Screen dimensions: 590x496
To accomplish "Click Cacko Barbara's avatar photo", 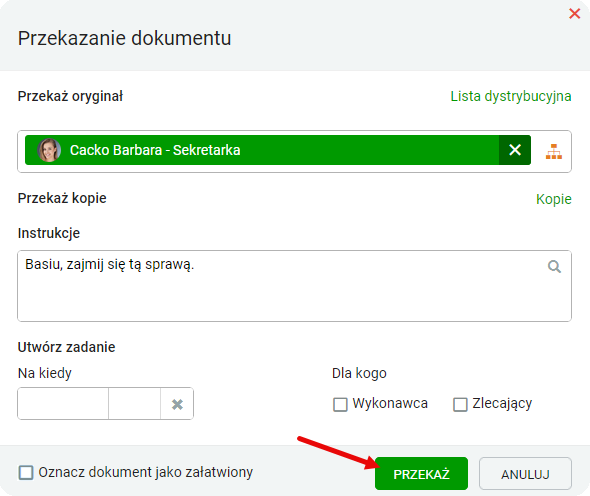I will coord(49,150).
